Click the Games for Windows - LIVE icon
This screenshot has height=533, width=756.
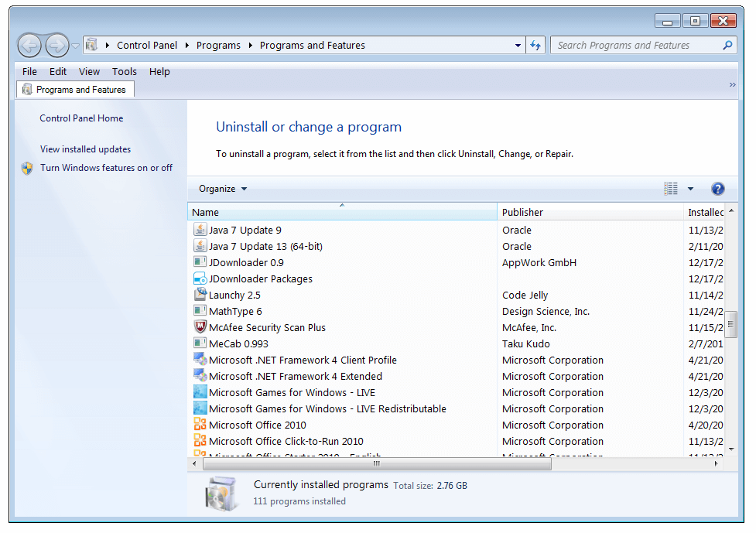pyautogui.click(x=200, y=392)
